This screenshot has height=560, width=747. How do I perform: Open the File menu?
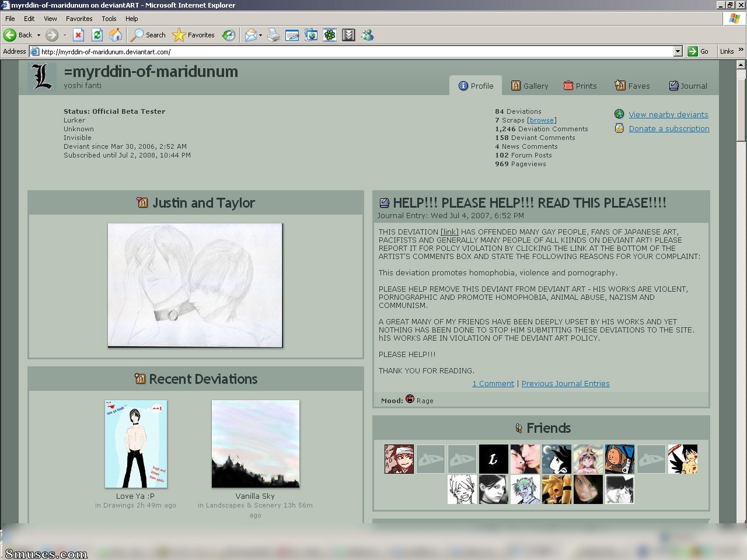pyautogui.click(x=10, y=19)
